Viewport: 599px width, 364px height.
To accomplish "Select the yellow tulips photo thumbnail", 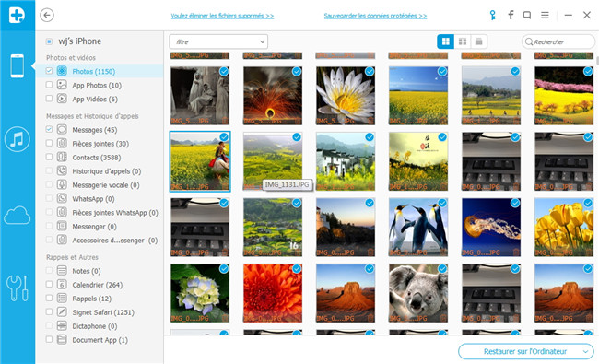I will 564,228.
